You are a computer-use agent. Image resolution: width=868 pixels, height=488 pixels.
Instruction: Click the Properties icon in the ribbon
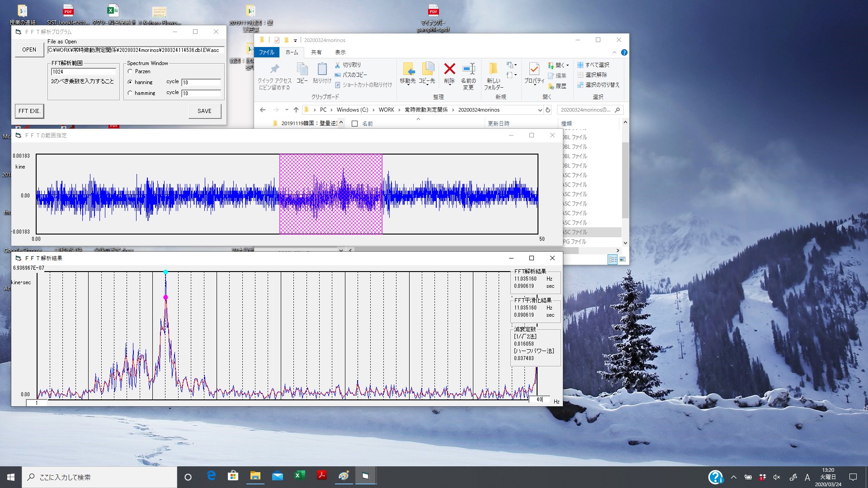(534, 69)
